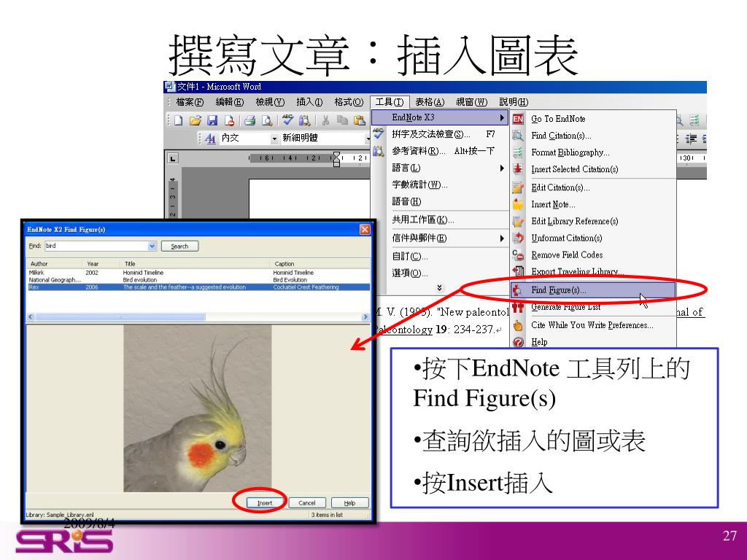Open the 格式(O) menu
The height and width of the screenshot is (560, 747).
pyautogui.click(x=349, y=102)
